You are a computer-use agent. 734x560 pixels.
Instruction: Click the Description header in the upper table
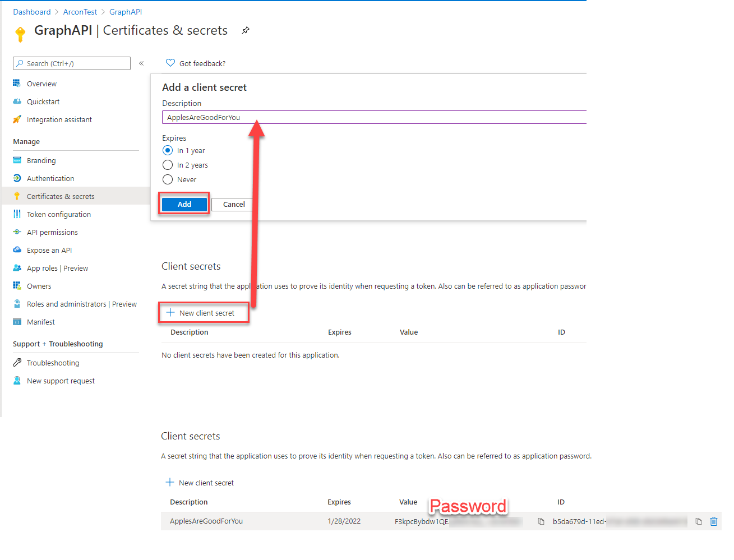[x=190, y=332]
